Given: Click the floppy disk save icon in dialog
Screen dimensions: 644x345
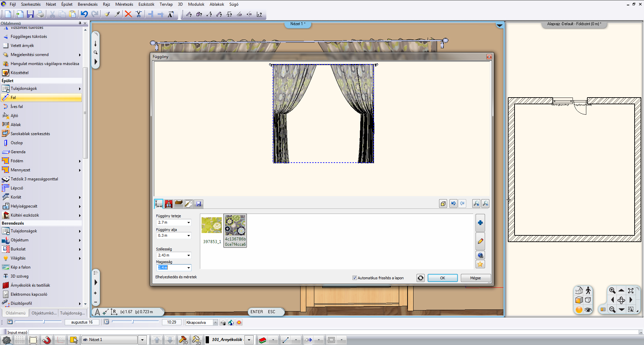Looking at the screenshot, I should tap(199, 204).
